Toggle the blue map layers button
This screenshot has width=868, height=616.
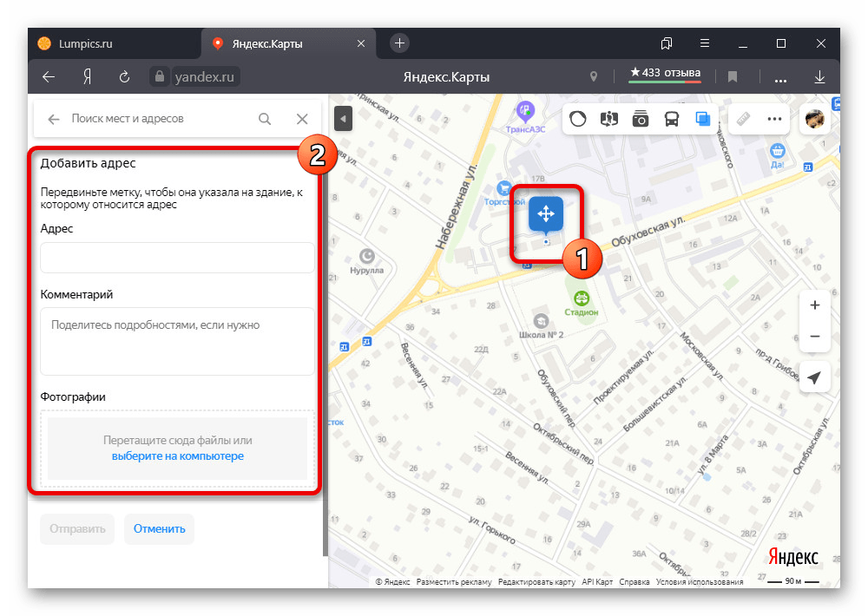(702, 119)
